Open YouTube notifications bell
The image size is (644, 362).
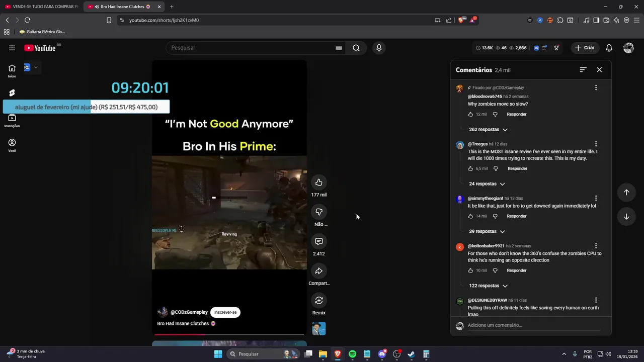tap(609, 48)
